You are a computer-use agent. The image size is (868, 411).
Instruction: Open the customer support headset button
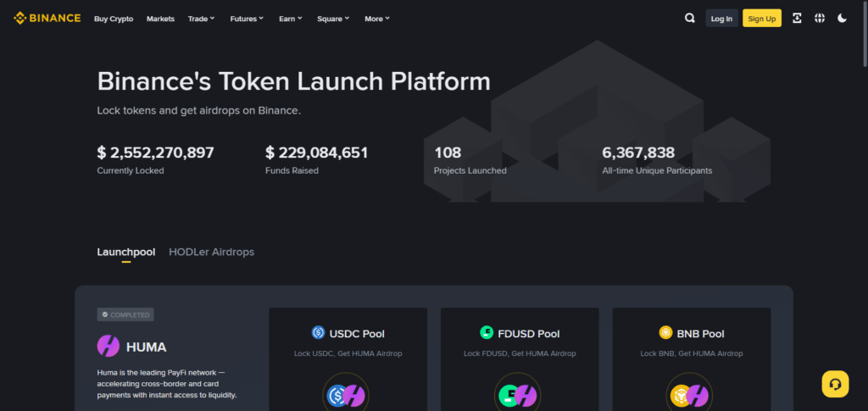[x=835, y=384]
